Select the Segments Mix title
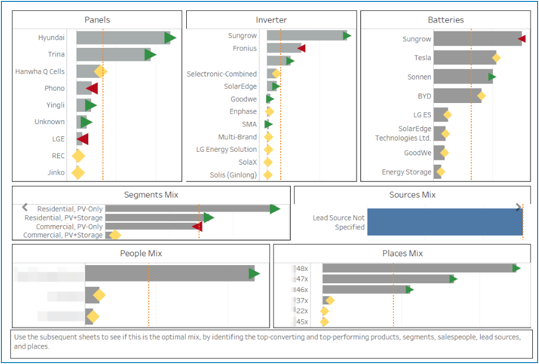Image resolution: width=539 pixels, height=364 pixels. coord(151,195)
